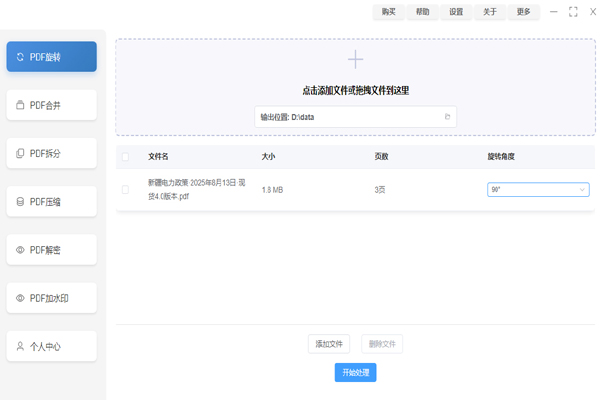The height and width of the screenshot is (400, 600).
Task: Open the 关于 about dialog
Action: (490, 12)
